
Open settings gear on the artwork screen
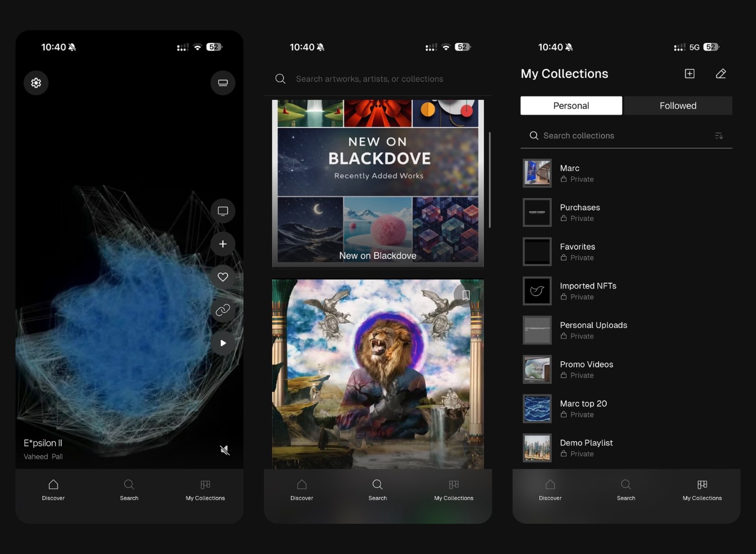point(36,83)
